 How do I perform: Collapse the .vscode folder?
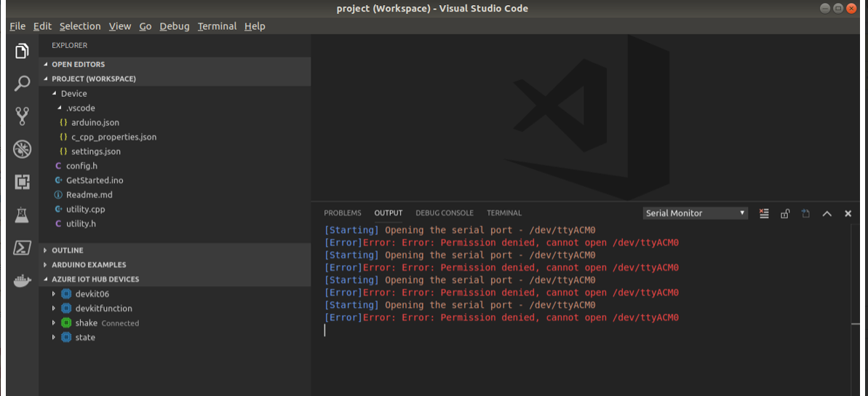click(x=60, y=108)
